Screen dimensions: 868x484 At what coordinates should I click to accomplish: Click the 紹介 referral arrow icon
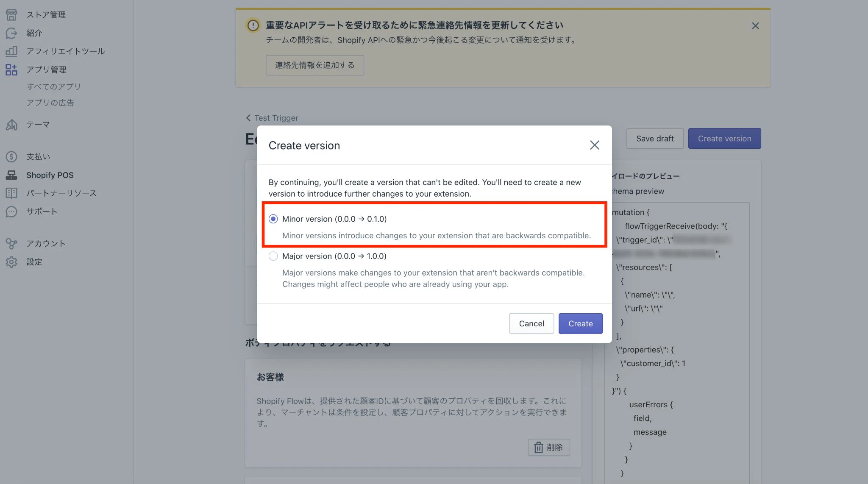pyautogui.click(x=11, y=33)
